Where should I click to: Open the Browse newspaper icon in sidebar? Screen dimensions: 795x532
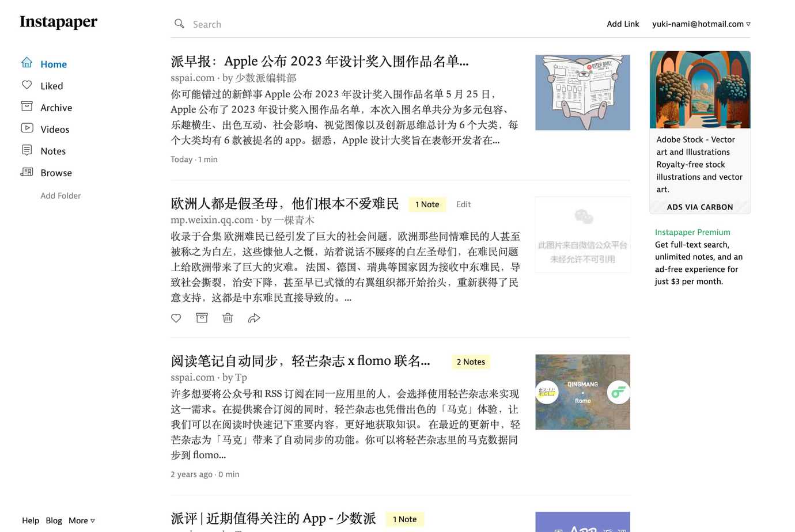[27, 172]
